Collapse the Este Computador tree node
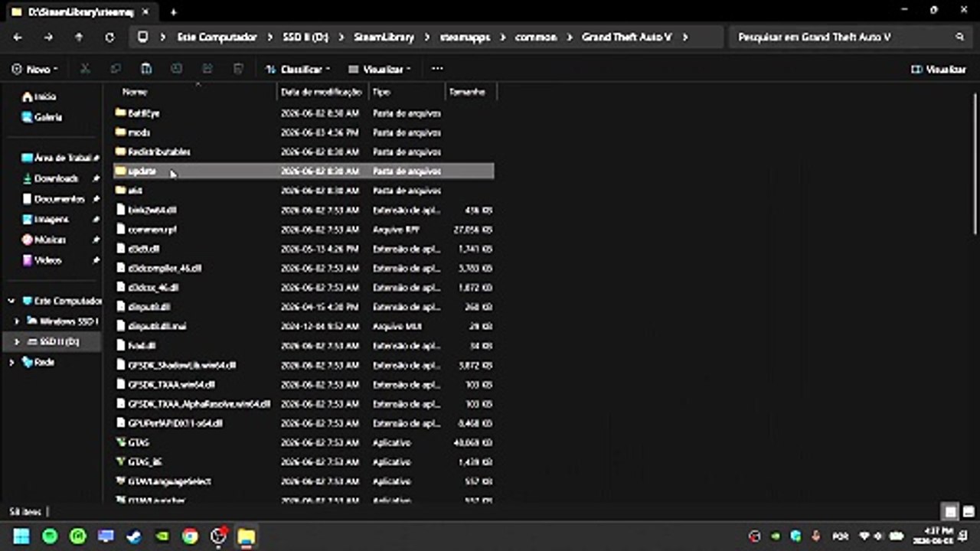This screenshot has width=980, height=551. pos(11,301)
